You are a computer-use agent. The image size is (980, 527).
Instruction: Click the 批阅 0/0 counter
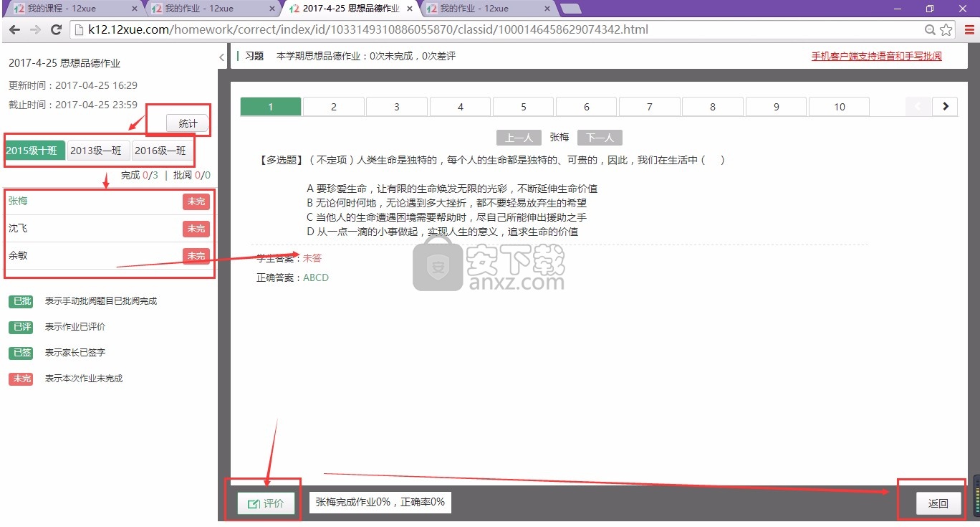[x=191, y=175]
